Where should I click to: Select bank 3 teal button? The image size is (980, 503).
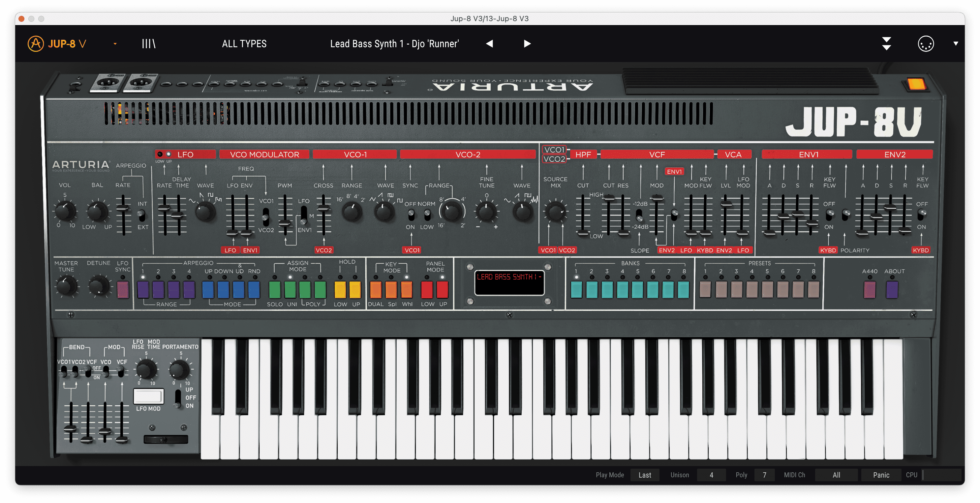coord(607,290)
